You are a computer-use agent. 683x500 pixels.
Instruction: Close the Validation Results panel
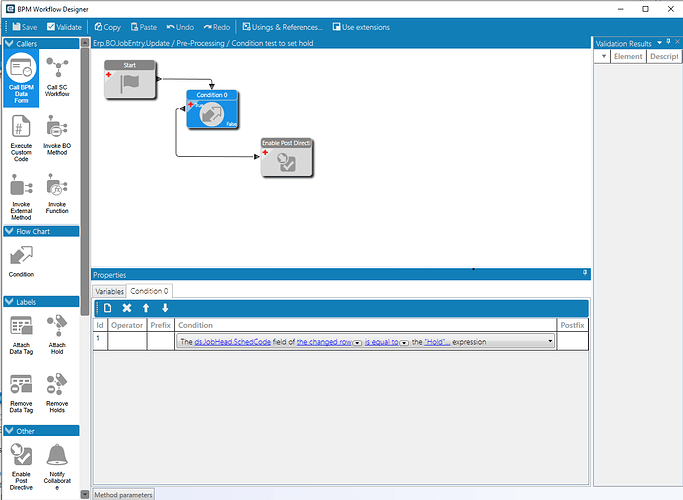(677, 41)
